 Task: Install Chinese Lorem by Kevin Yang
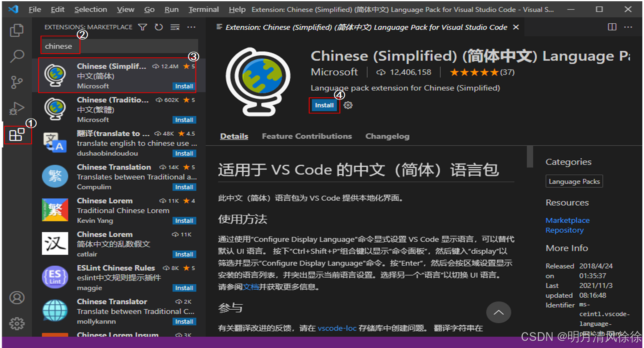click(184, 221)
